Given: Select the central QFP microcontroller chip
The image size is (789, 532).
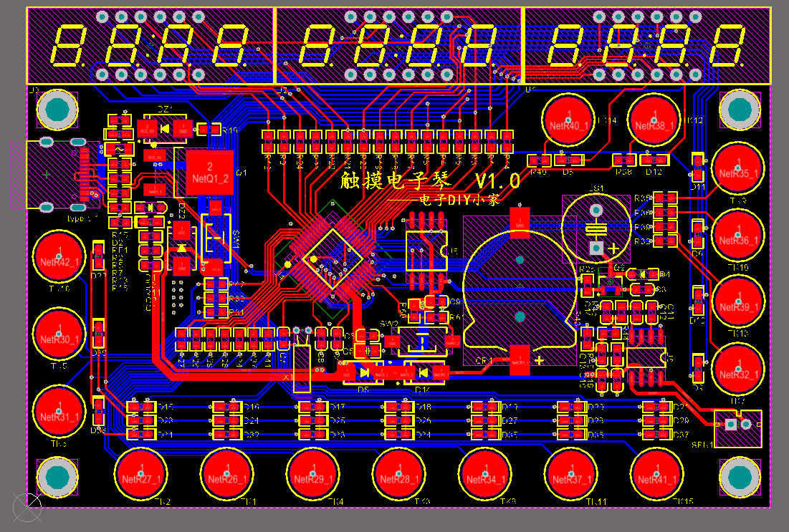Looking at the screenshot, I should pyautogui.click(x=333, y=259).
